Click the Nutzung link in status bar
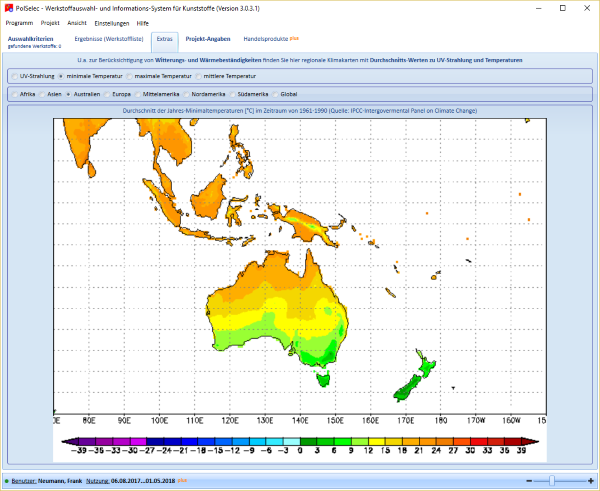This screenshot has width=600, height=491. tap(98, 481)
